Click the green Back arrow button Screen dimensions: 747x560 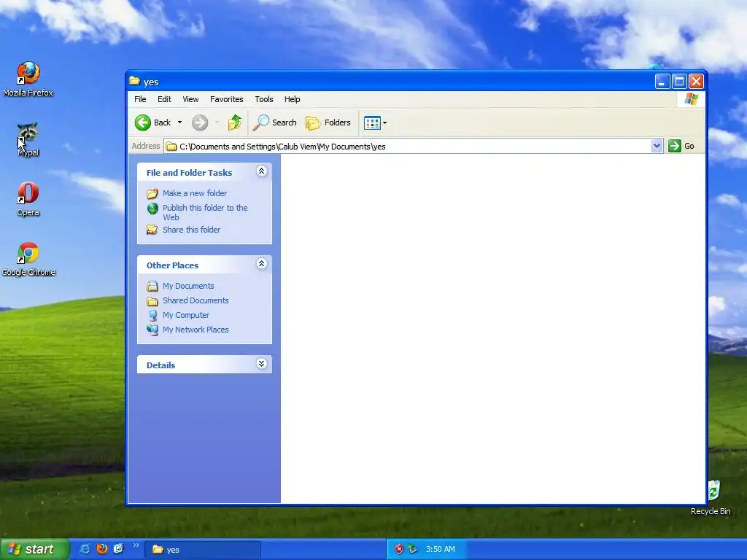pyautogui.click(x=152, y=122)
